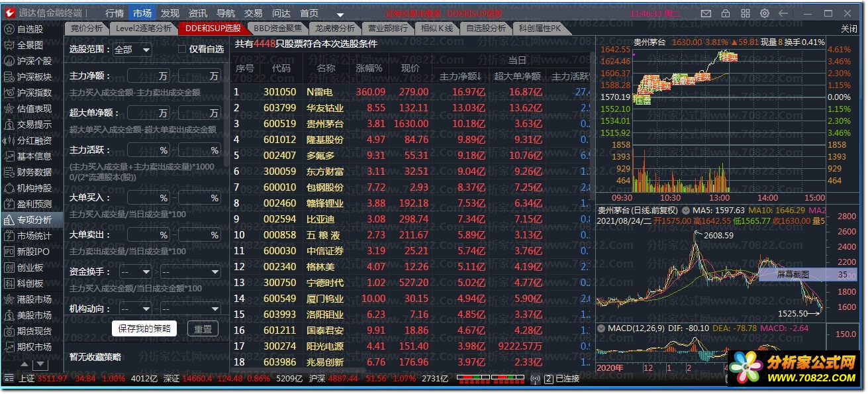868x394 pixels.
Task: Click the 重置 reset button
Action: (203, 328)
